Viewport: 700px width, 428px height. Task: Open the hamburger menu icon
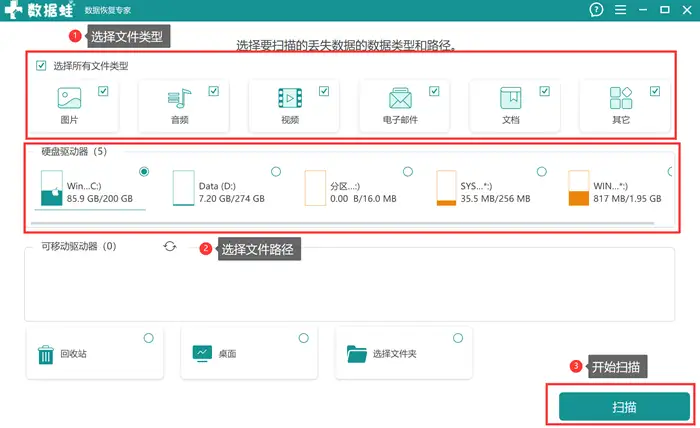620,9
